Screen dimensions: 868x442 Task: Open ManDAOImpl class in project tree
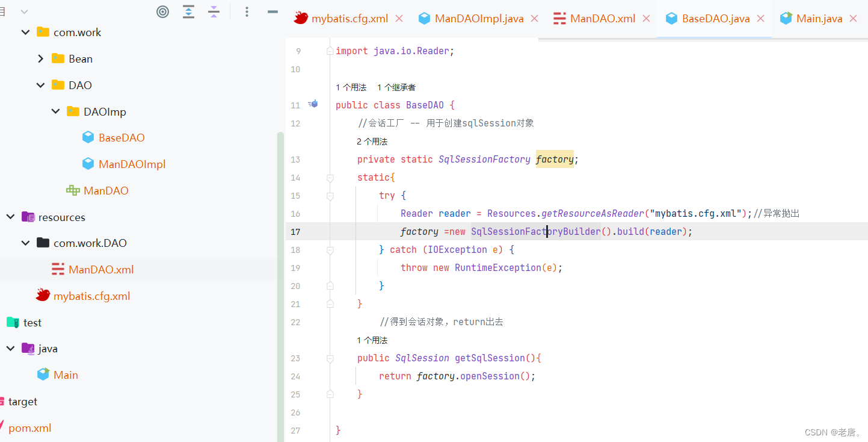tap(132, 164)
